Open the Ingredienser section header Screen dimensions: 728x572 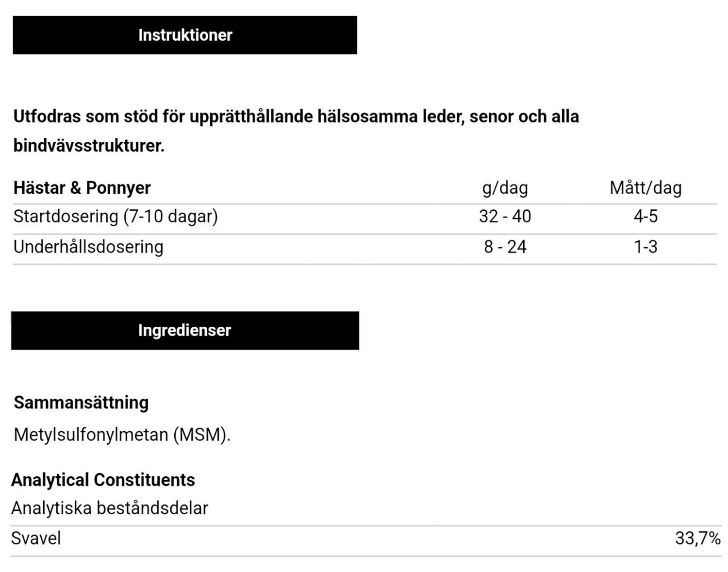tap(185, 330)
